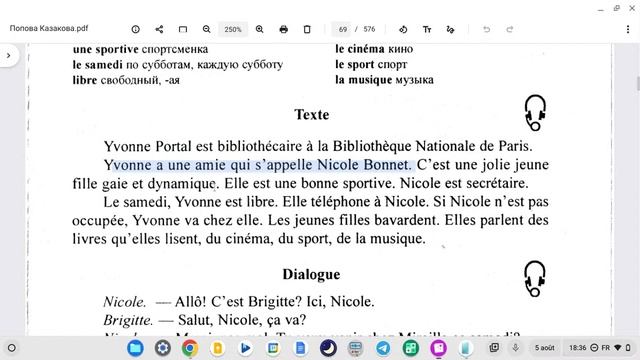Select the draw annotation tool
This screenshot has width=640, height=360.
point(451,29)
